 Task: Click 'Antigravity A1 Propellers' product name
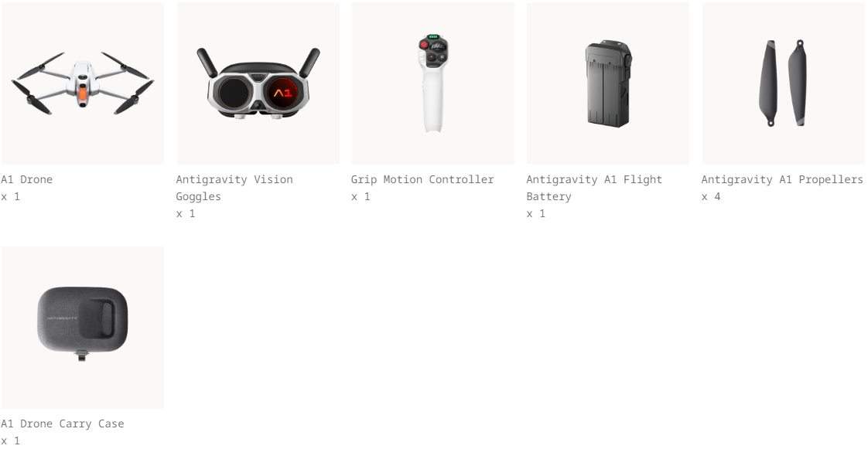click(781, 180)
